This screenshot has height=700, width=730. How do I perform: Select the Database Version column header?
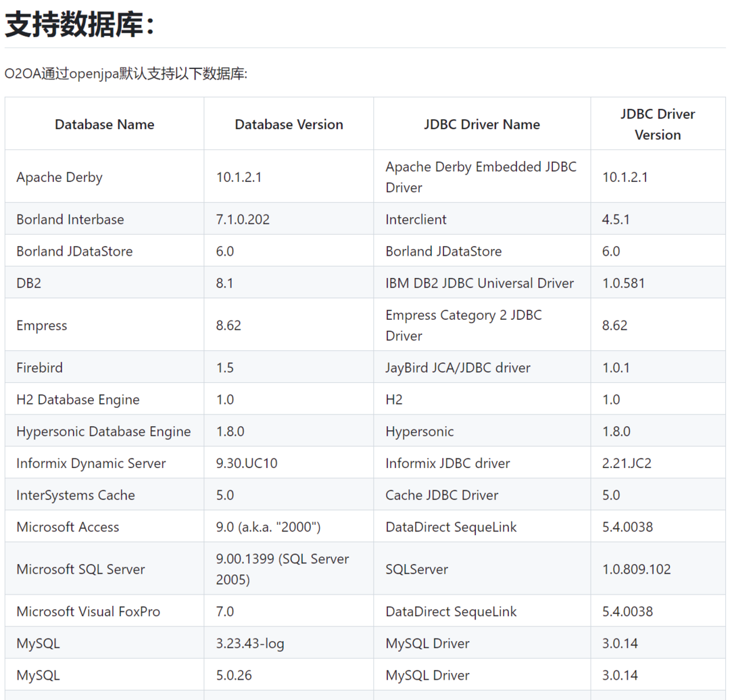(289, 124)
